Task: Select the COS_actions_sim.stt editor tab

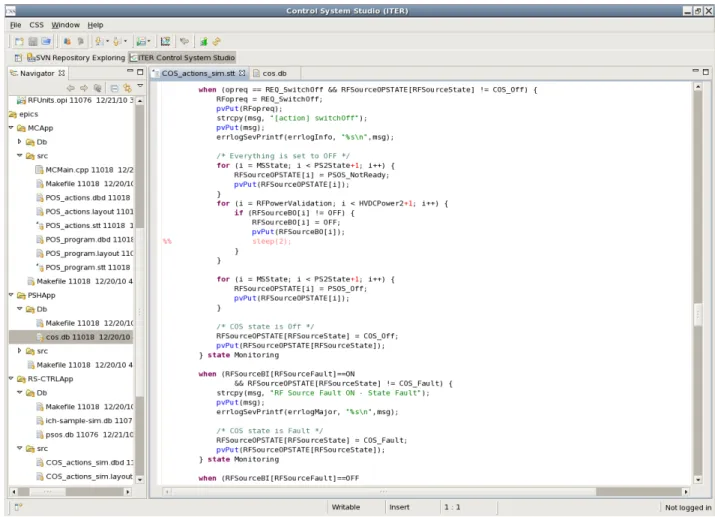Action: pyautogui.click(x=198, y=73)
